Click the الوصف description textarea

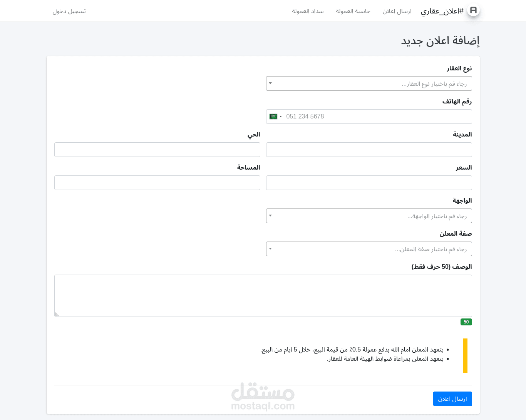pyautogui.click(x=263, y=295)
